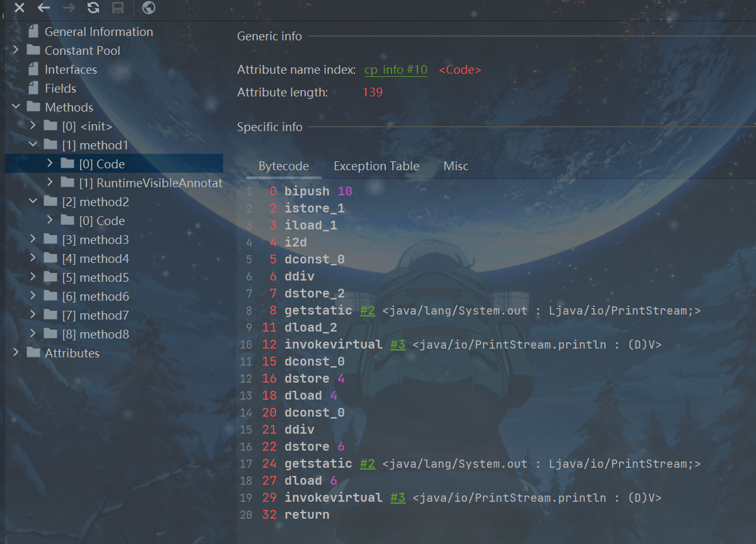This screenshot has width=756, height=544.
Task: Click the globe web browser icon
Action: 149,8
